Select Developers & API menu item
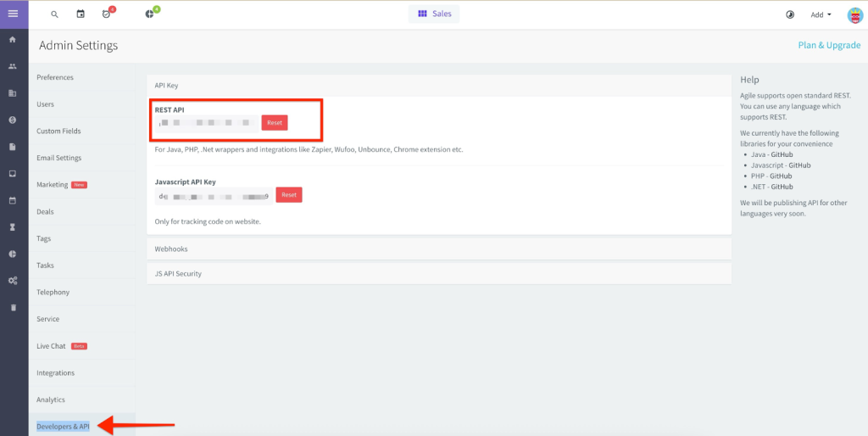Screen dimensions: 868x436 click(x=81, y=426)
